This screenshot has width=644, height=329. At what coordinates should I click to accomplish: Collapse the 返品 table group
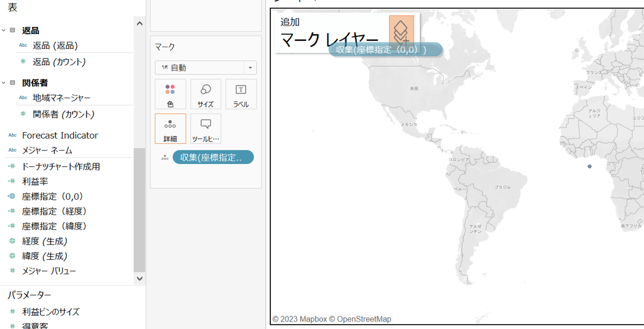tap(3, 30)
